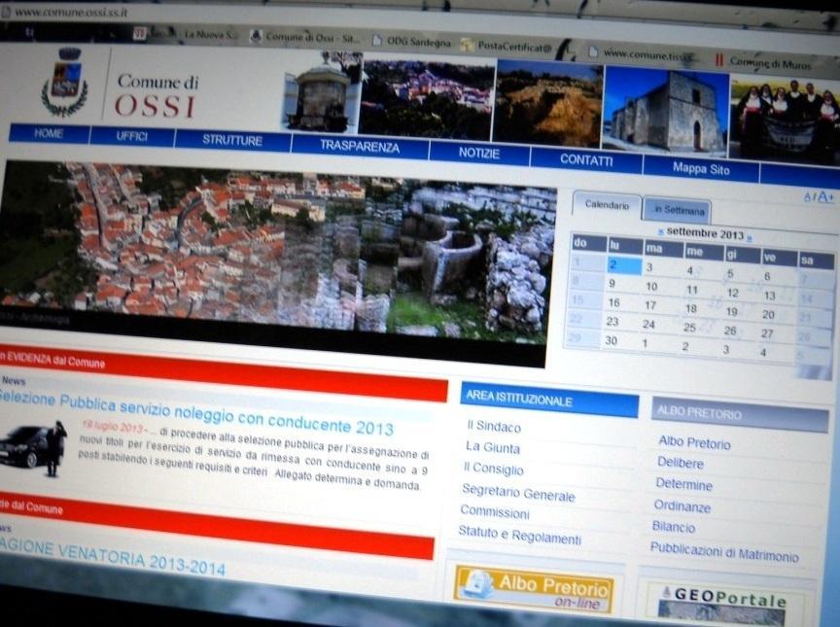Click the AREA ISTITUZIONALE section header
Viewport: 840px width, 627px height.
pos(549,400)
